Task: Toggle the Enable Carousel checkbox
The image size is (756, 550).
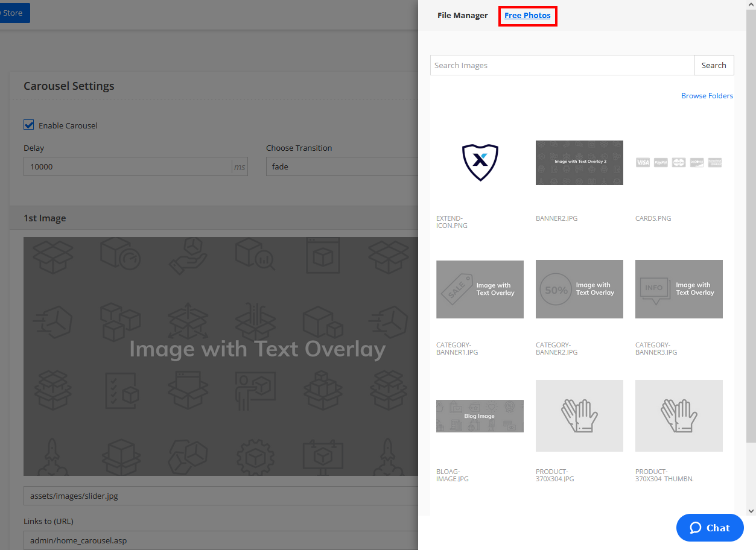Action: (x=28, y=125)
